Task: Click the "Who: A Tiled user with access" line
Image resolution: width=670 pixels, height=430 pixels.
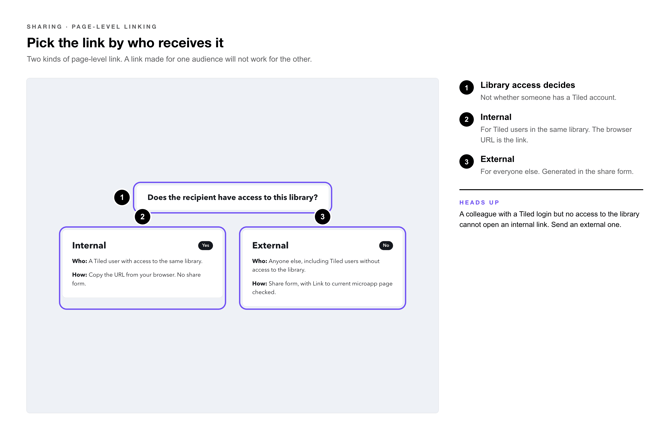Action: (x=137, y=261)
